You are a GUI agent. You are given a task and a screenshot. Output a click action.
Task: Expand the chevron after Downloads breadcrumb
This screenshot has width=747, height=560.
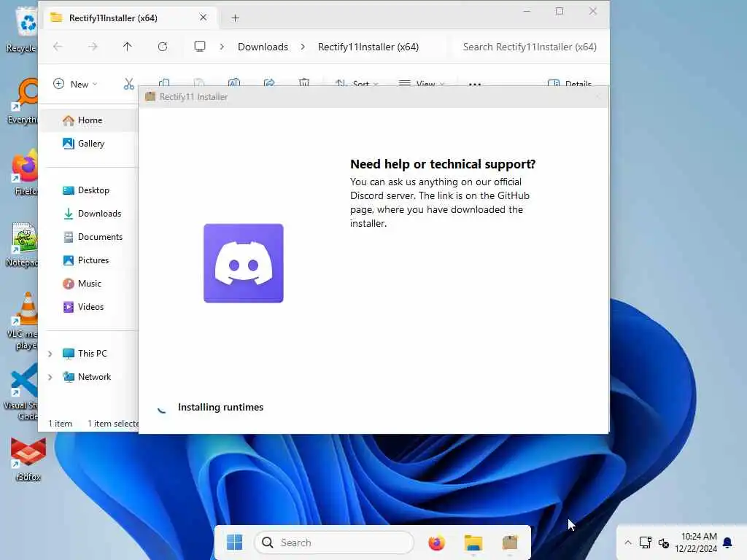(303, 47)
